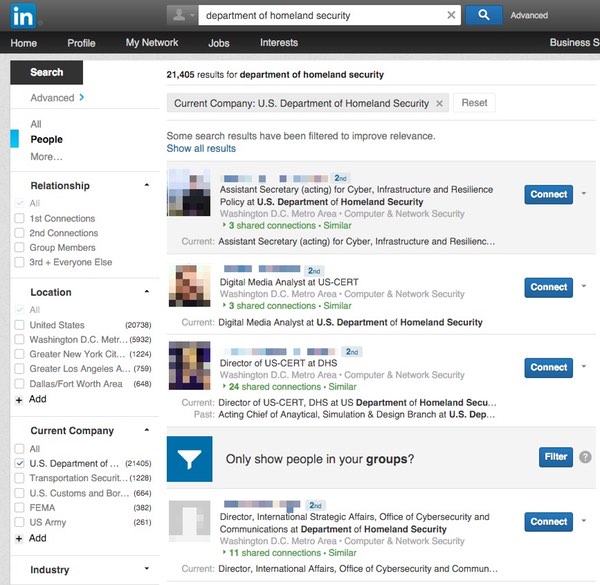
Task: Open dropdown arrow beside first Connect button
Action: 584,195
